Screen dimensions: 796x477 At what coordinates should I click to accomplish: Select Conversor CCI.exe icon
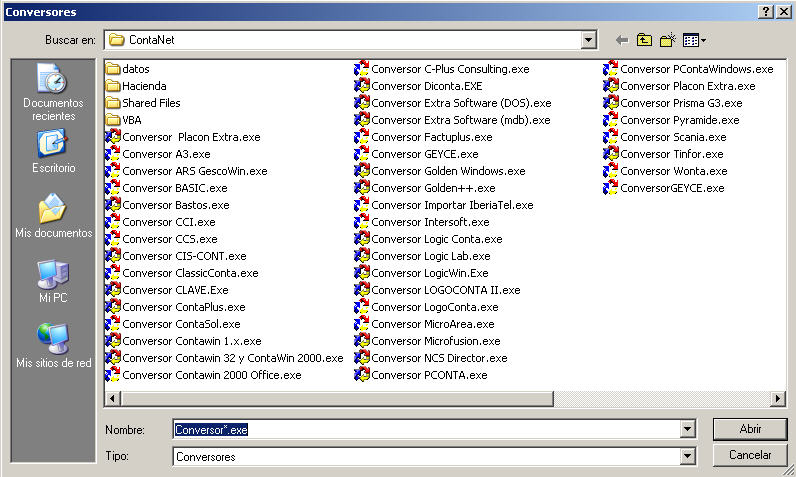coord(113,222)
